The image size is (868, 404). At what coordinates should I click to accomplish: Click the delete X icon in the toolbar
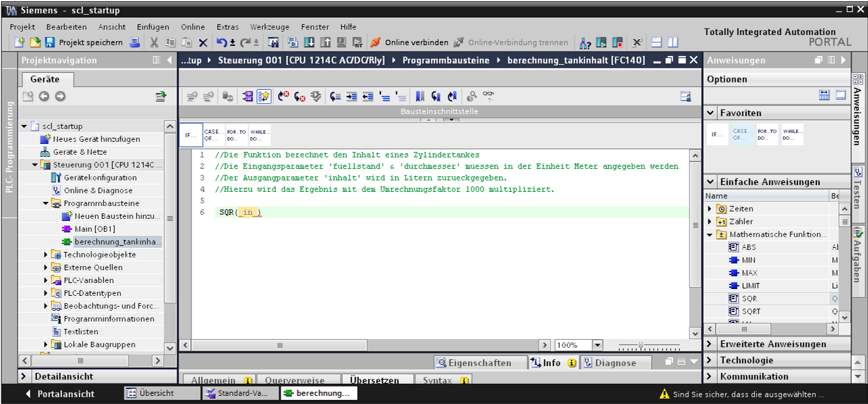[x=203, y=43]
